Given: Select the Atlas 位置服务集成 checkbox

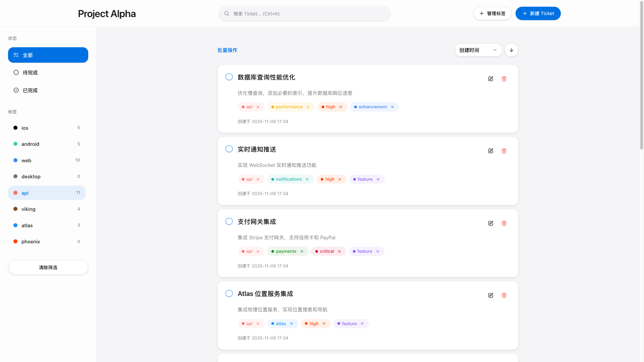Looking at the screenshot, I should 229,294.
